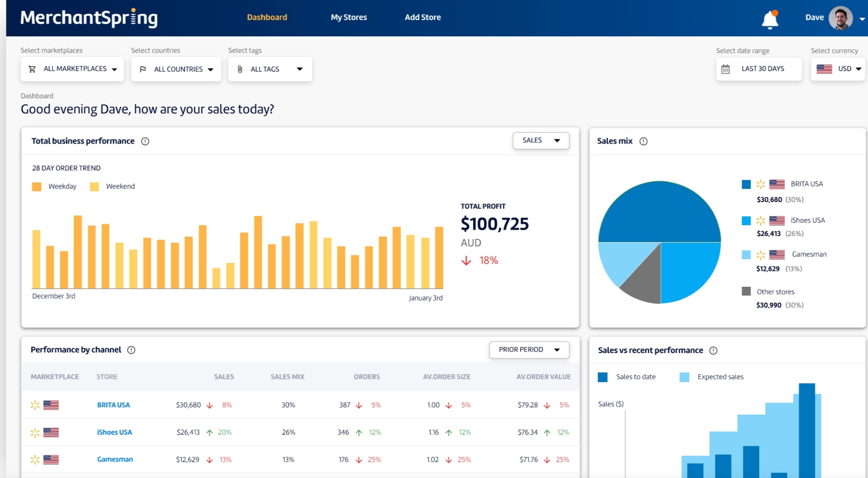The image size is (868, 478).
Task: Click Walmart icon in BRITA USA table row
Action: pyautogui.click(x=35, y=405)
